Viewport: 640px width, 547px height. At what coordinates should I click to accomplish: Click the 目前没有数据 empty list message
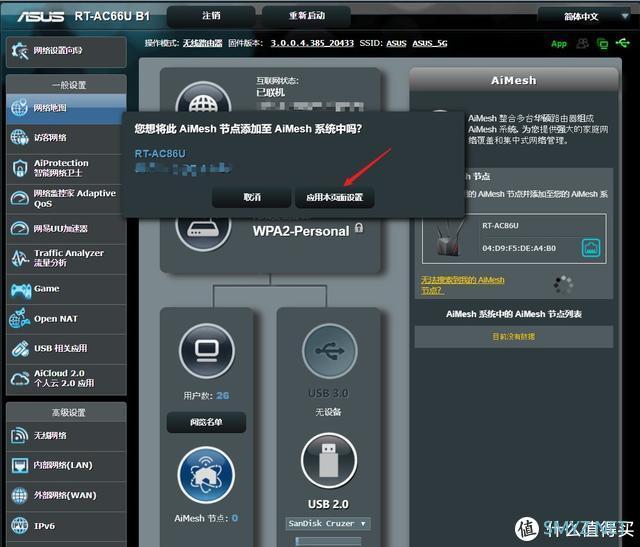pyautogui.click(x=513, y=337)
